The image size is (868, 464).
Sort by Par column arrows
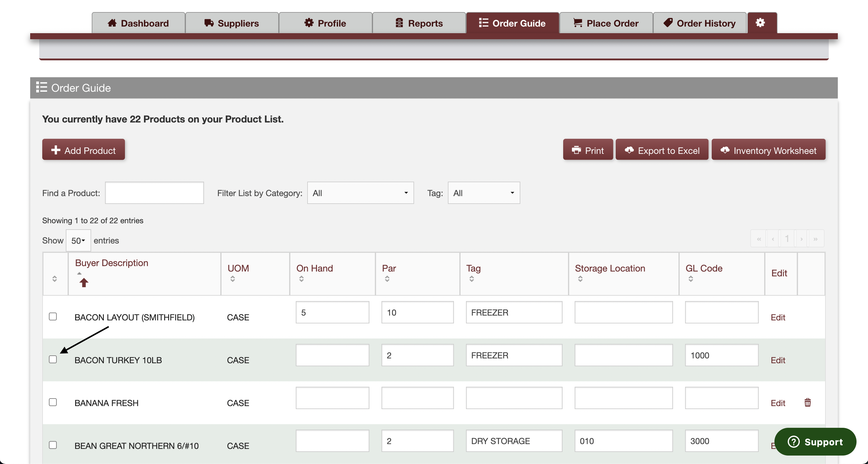[387, 279]
